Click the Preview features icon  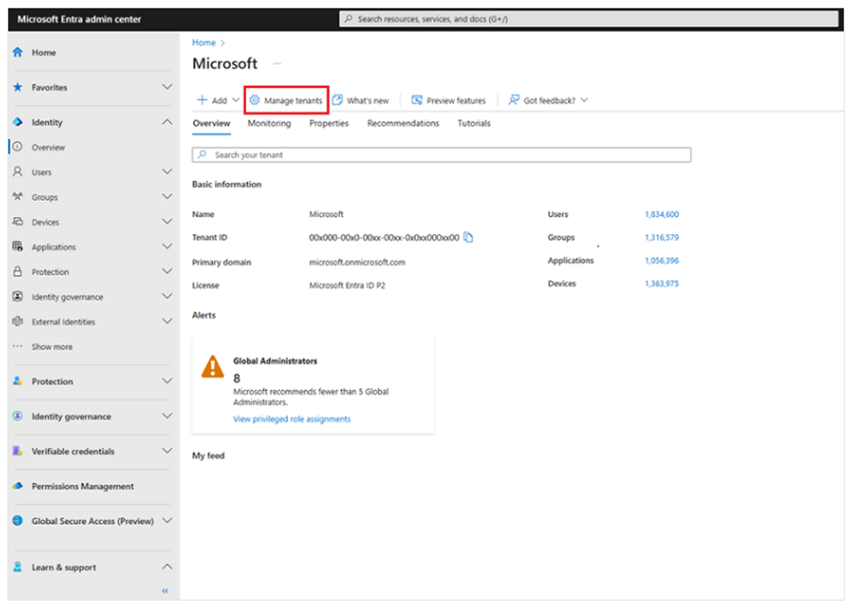click(417, 100)
